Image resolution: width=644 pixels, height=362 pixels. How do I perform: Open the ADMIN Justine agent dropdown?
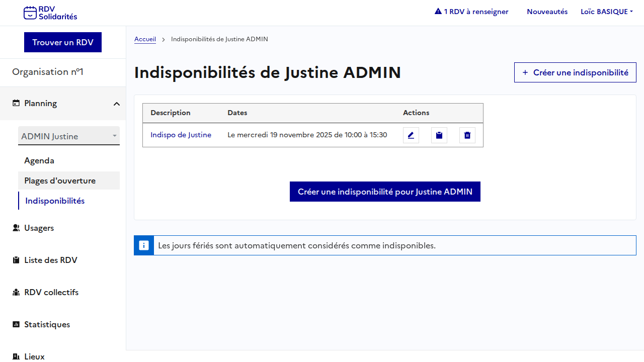[69, 136]
